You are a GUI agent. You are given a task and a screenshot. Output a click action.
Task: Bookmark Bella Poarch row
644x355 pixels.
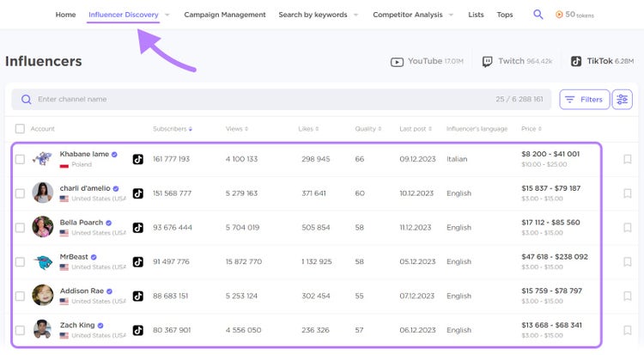click(x=627, y=227)
